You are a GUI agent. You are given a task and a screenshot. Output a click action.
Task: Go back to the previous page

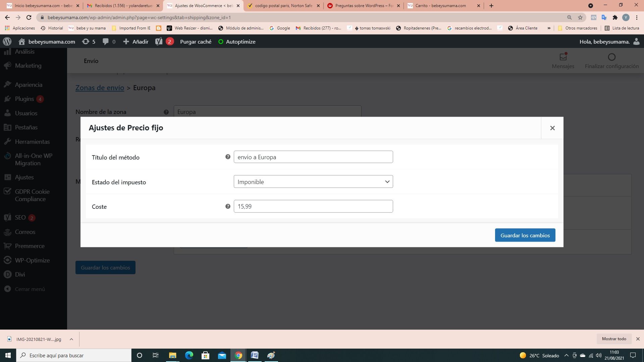click(x=7, y=17)
